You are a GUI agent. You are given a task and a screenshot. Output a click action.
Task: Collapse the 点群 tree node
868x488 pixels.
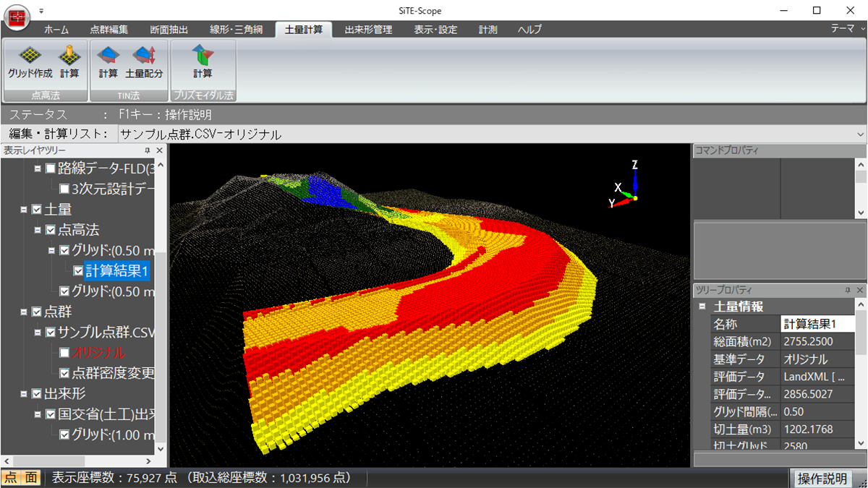(x=25, y=312)
